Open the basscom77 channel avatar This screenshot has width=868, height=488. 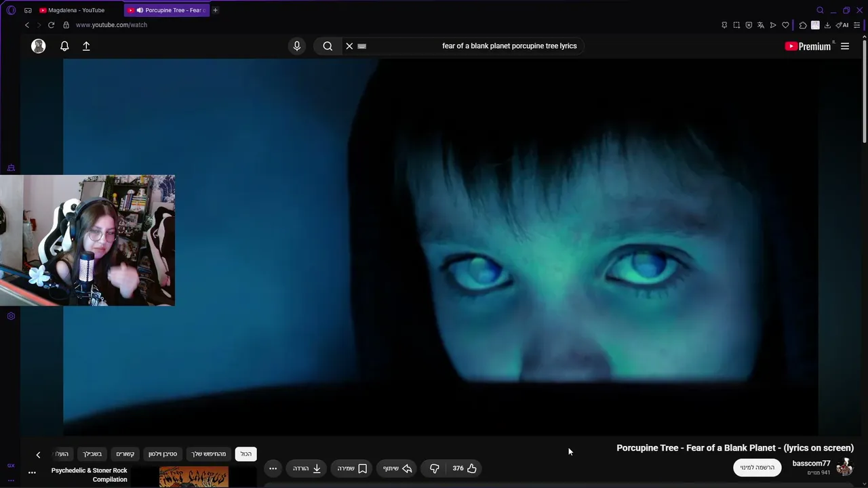point(845,467)
